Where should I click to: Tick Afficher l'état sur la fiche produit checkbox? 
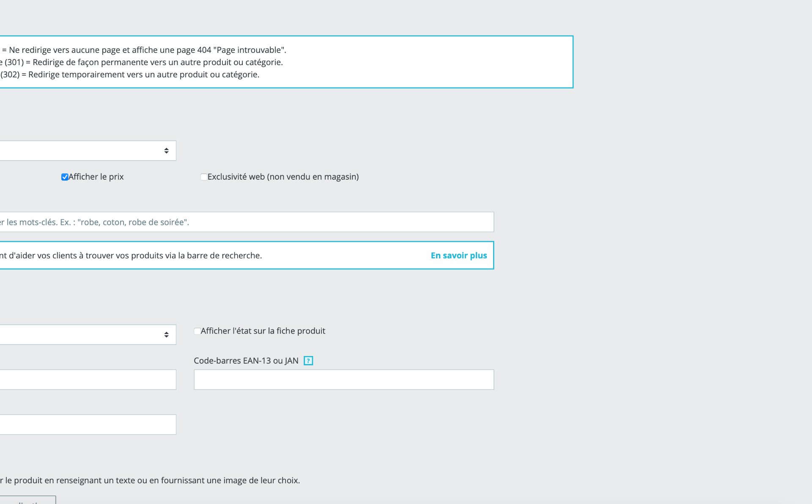(x=197, y=331)
